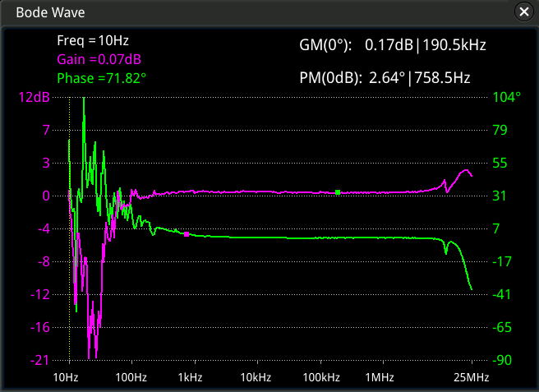Select the Phase =71.82° readout
Screen dimensions: 539x392
pos(101,78)
